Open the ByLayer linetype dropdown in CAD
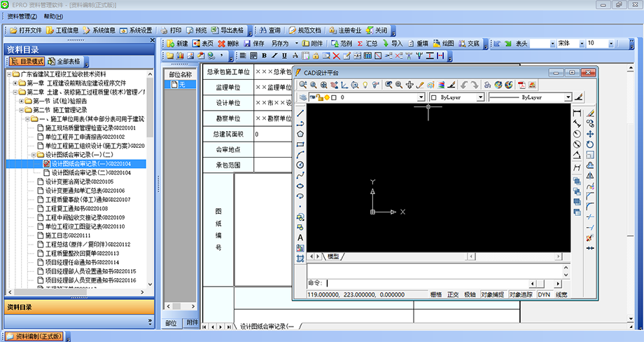Viewport: 644px width, 342px height. click(568, 97)
